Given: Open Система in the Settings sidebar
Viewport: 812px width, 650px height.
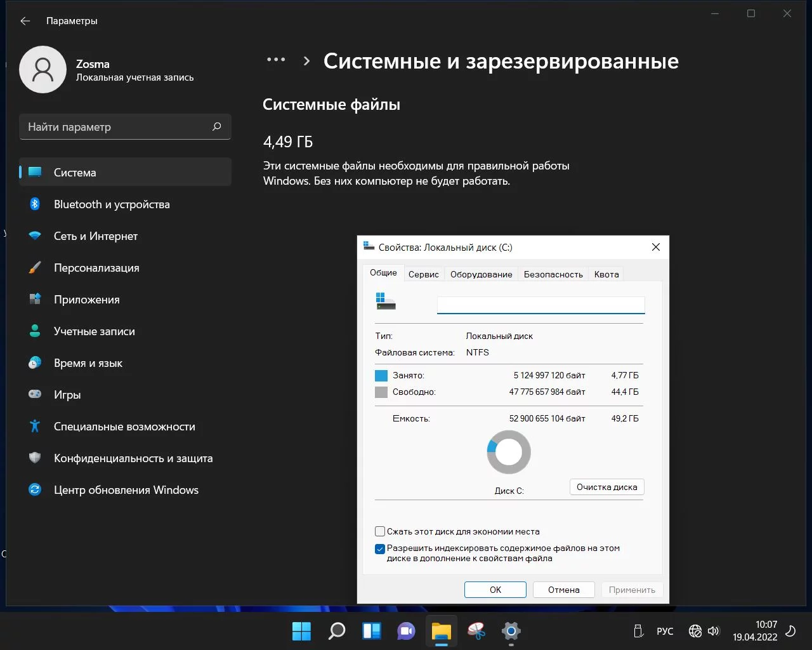Looking at the screenshot, I should coord(125,172).
